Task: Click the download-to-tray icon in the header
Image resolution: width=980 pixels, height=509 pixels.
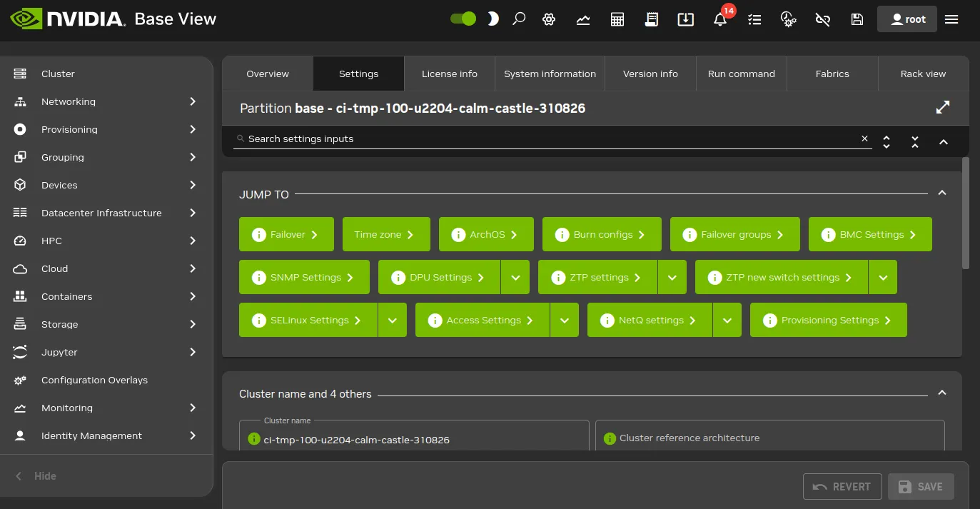Action: tap(685, 19)
